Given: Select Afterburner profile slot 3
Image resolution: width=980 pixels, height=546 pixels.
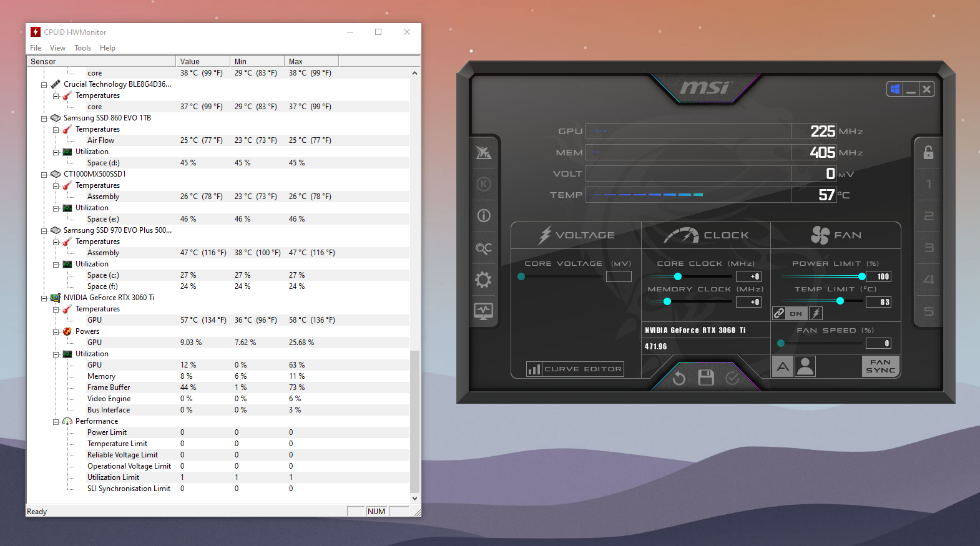Looking at the screenshot, I should pyautogui.click(x=928, y=248).
